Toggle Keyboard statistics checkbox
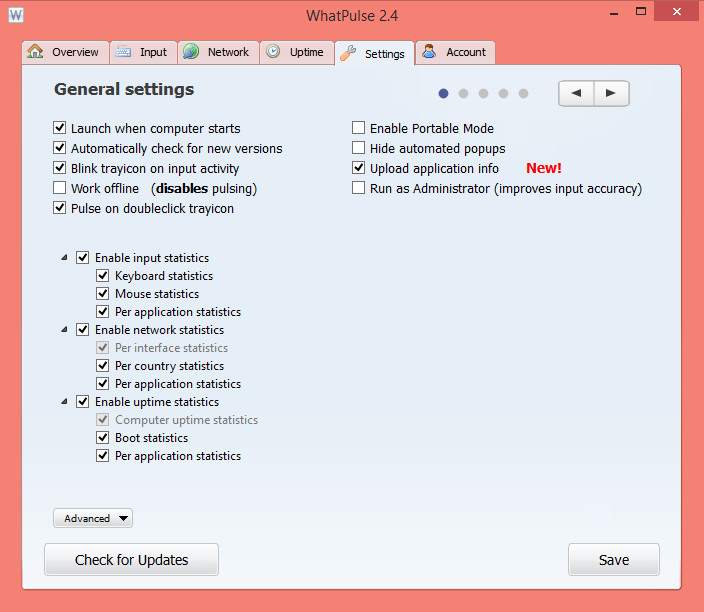 103,276
